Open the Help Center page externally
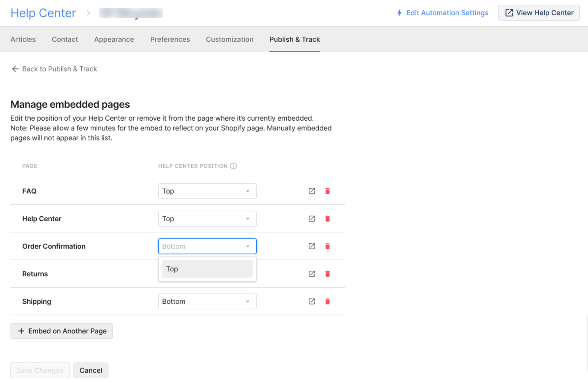Screen dimensions: 588x387 pyautogui.click(x=311, y=218)
